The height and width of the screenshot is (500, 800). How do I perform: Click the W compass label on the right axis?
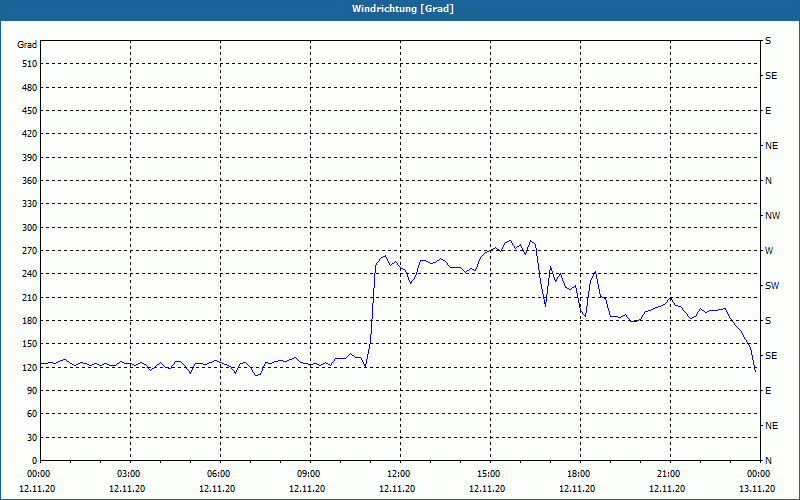click(769, 251)
